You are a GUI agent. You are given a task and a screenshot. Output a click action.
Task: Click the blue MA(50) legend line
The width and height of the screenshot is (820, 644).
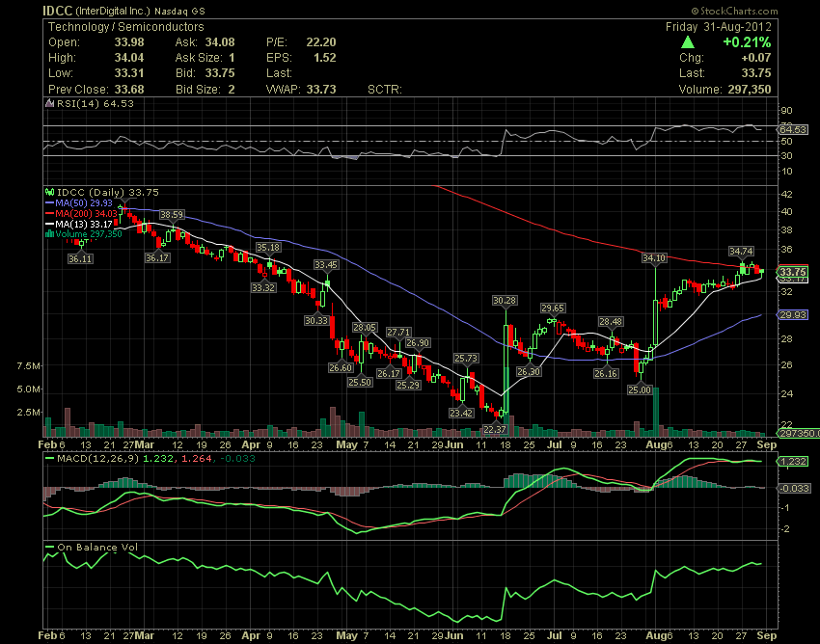49,202
